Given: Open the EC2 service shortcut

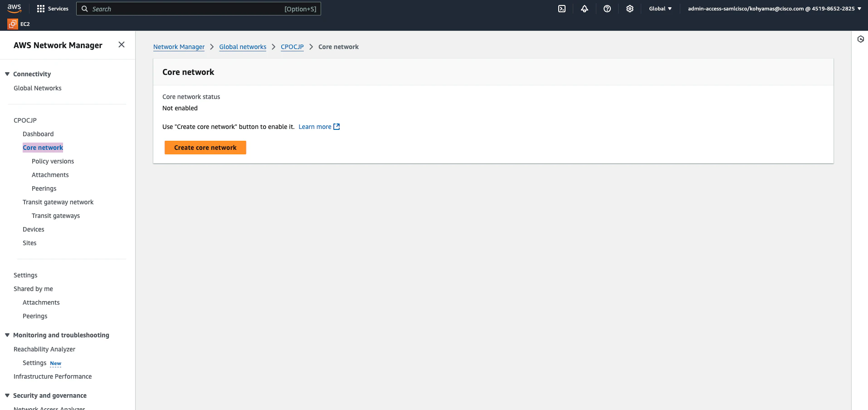Looking at the screenshot, I should click(19, 24).
